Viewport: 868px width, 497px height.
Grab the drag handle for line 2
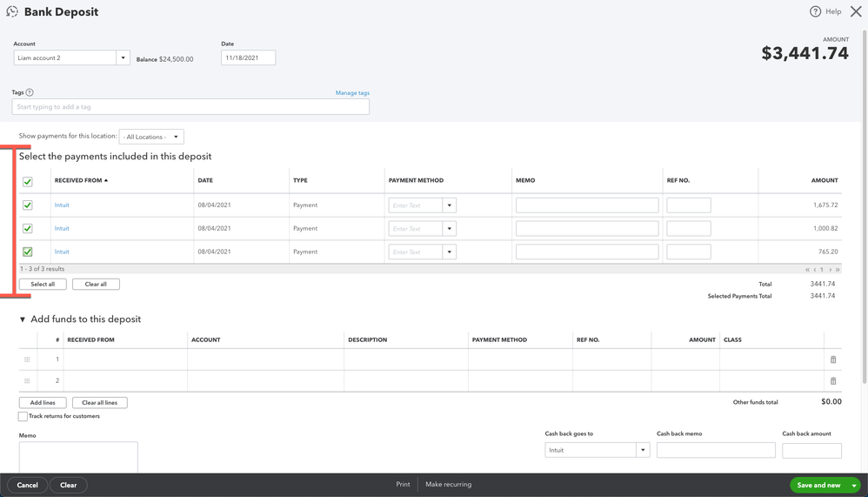27,380
